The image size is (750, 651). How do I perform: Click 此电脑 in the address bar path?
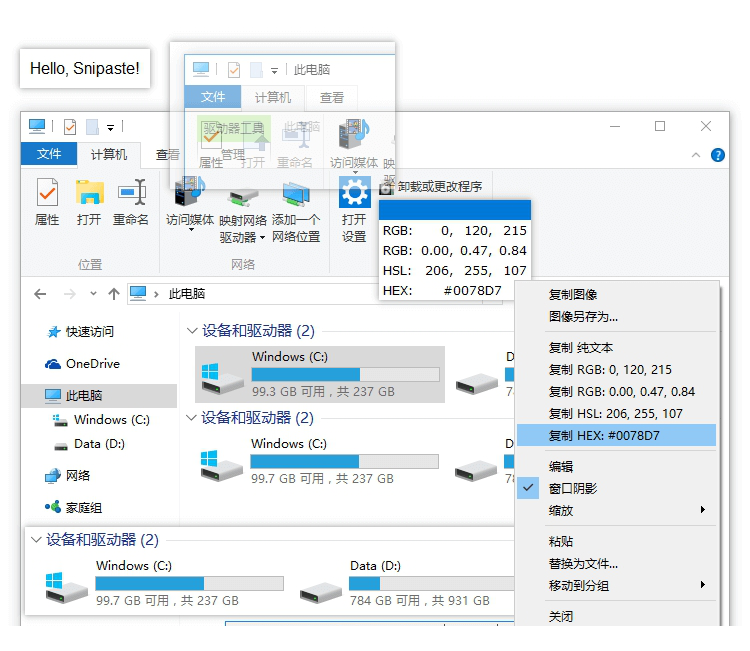[x=187, y=294]
